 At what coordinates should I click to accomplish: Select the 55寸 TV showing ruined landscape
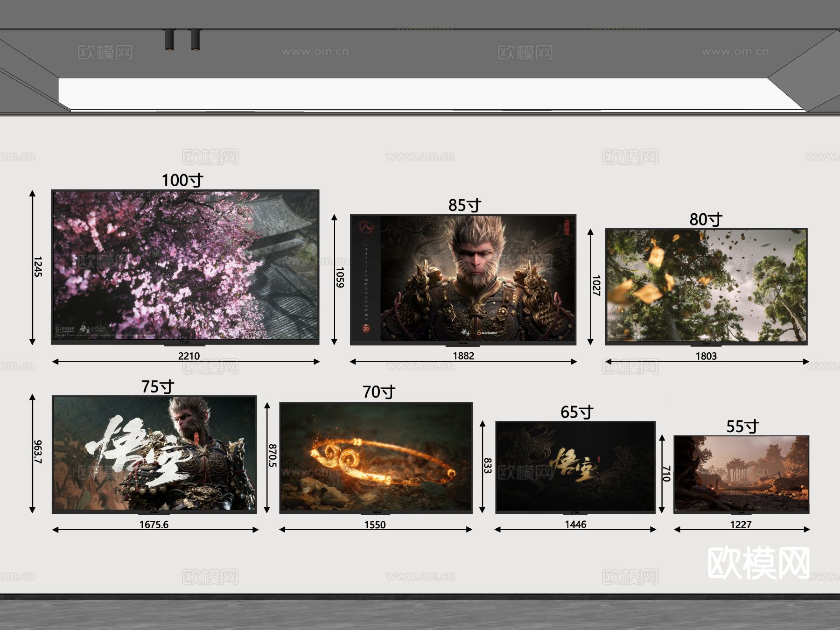[742, 475]
